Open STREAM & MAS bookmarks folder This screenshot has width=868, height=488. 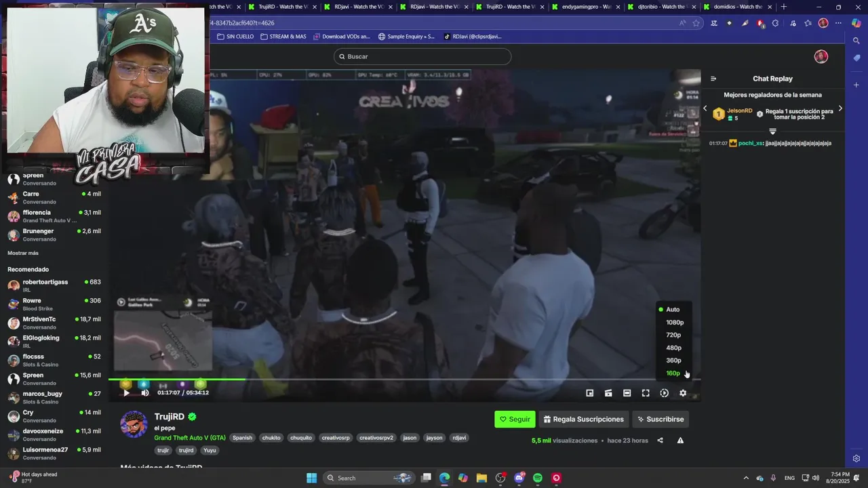pyautogui.click(x=283, y=37)
